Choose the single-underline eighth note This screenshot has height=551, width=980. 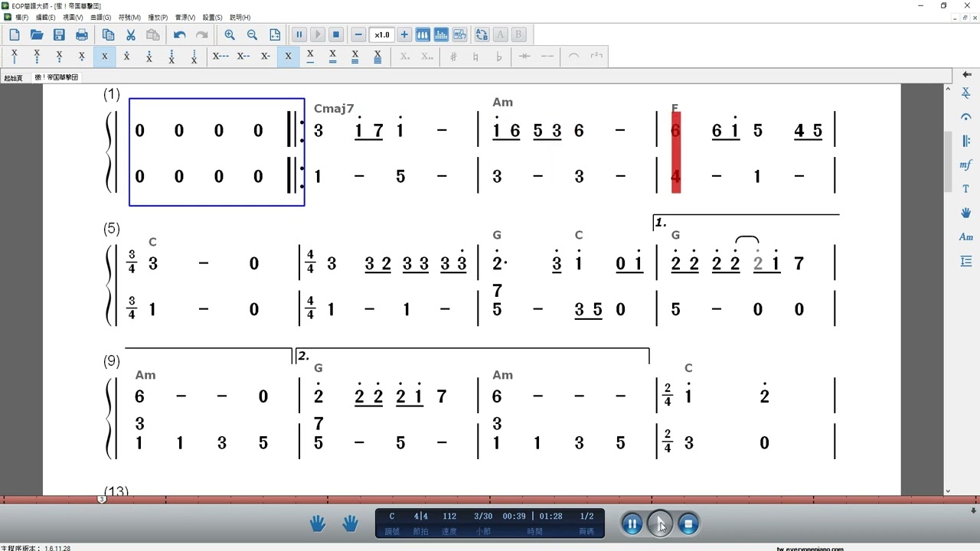click(310, 56)
